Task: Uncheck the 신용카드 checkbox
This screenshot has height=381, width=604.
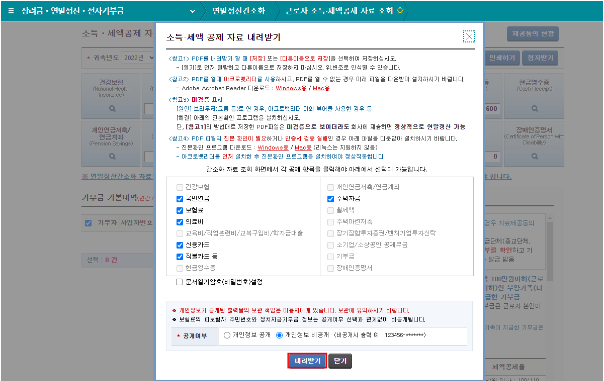Action: click(179, 245)
